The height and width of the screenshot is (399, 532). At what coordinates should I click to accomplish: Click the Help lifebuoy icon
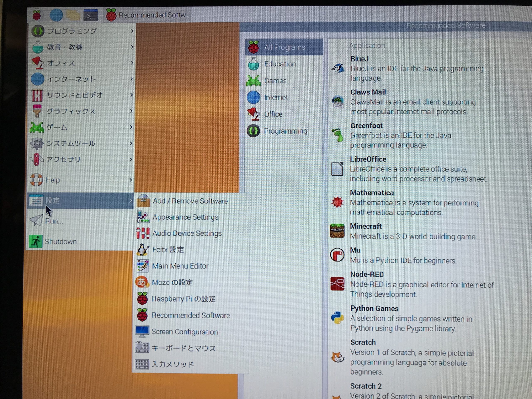click(x=36, y=180)
